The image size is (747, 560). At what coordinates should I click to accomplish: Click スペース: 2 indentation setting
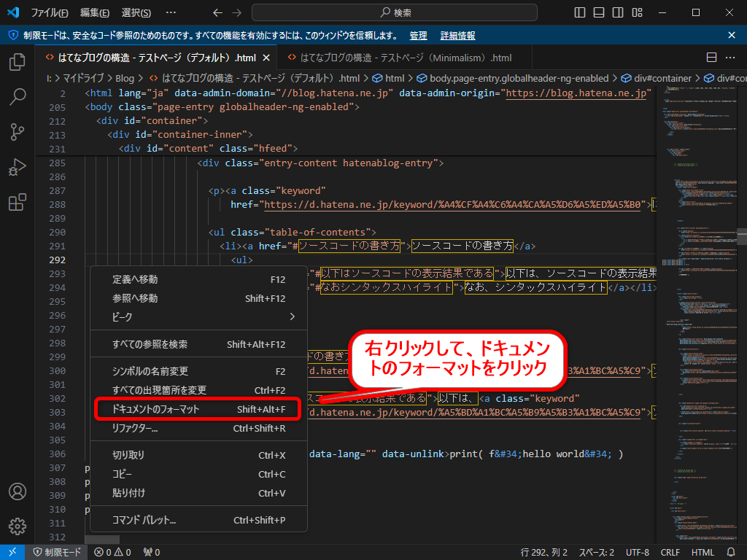click(596, 553)
